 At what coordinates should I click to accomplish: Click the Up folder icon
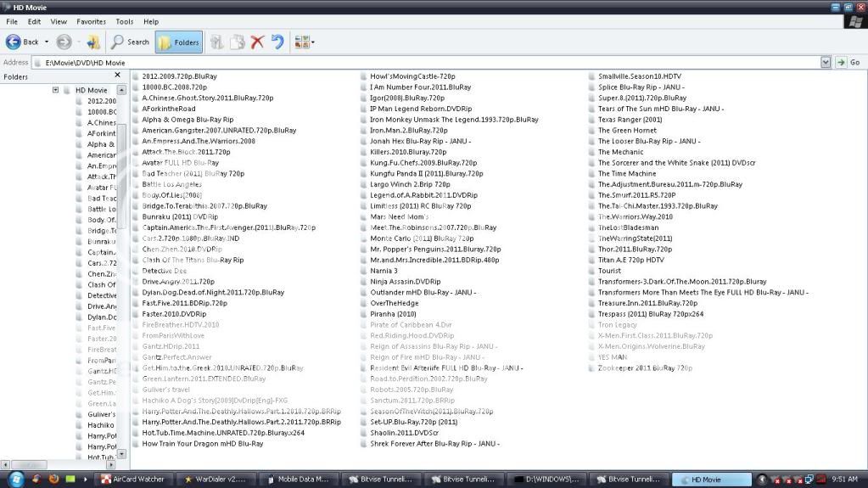tap(93, 42)
